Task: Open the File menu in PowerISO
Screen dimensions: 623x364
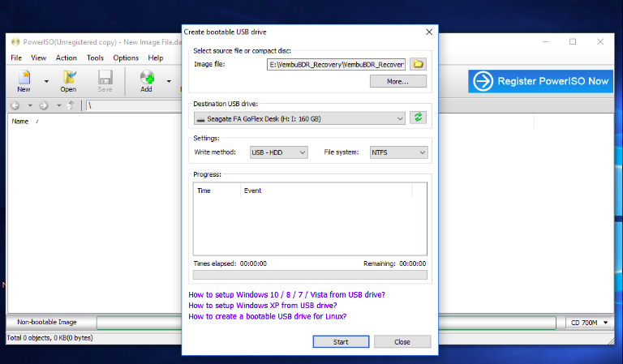Action: click(x=16, y=58)
